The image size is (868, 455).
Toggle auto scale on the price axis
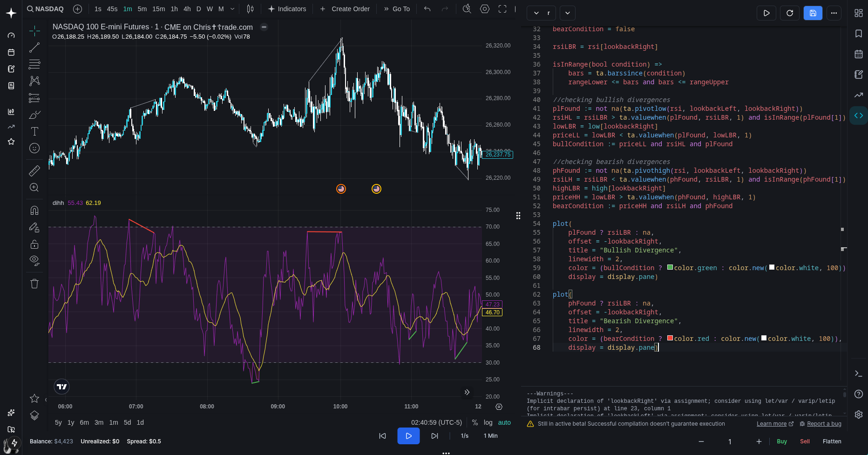[504, 422]
